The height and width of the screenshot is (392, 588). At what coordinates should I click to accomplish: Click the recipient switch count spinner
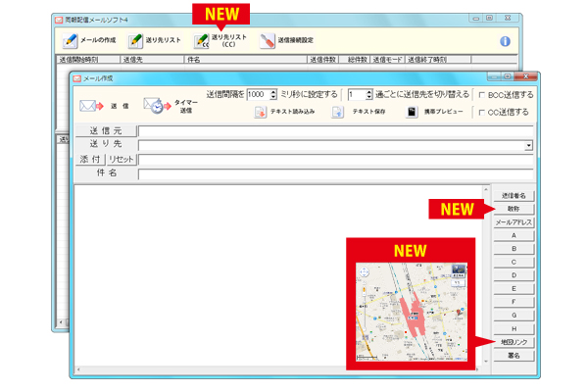coord(367,94)
